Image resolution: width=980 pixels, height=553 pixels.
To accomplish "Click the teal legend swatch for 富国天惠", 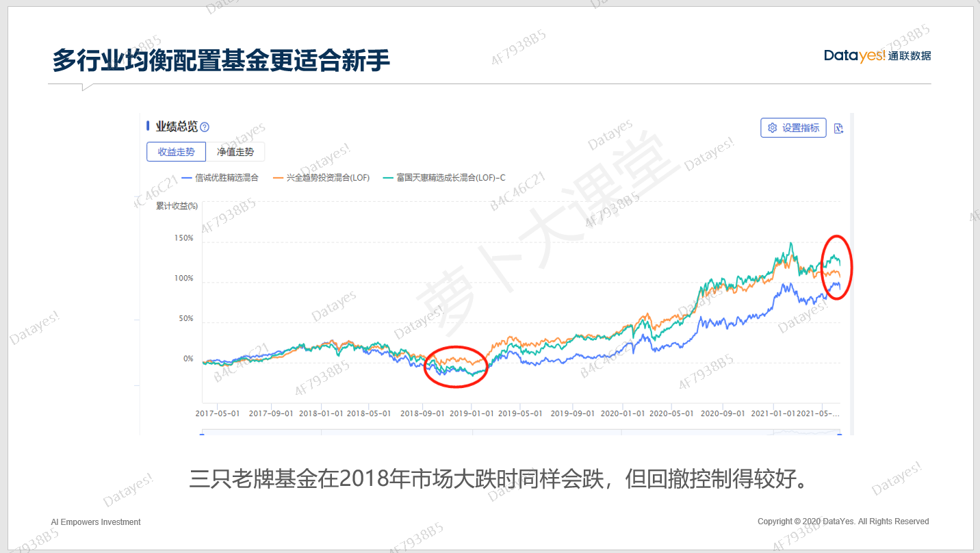I will 388,178.
